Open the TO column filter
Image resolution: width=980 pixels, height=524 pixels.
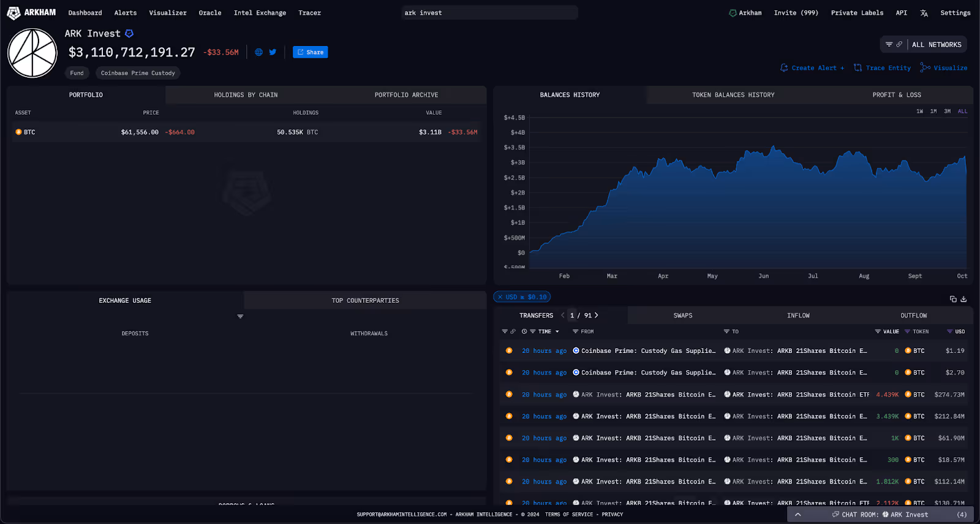tap(726, 332)
